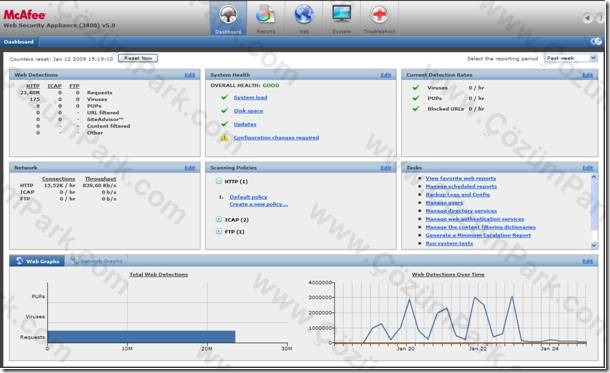Click the back arrow icon at top right
Viewport: 610px width, 373px height.
(x=587, y=18)
